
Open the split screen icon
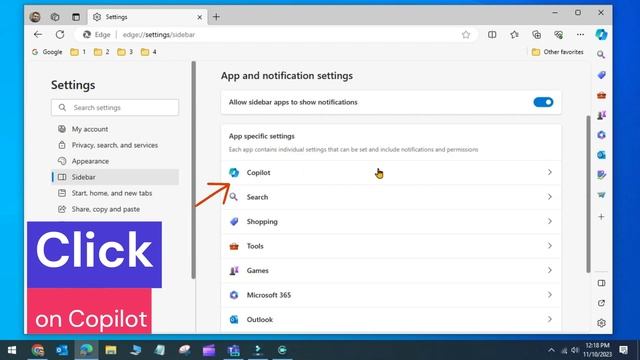click(x=492, y=35)
